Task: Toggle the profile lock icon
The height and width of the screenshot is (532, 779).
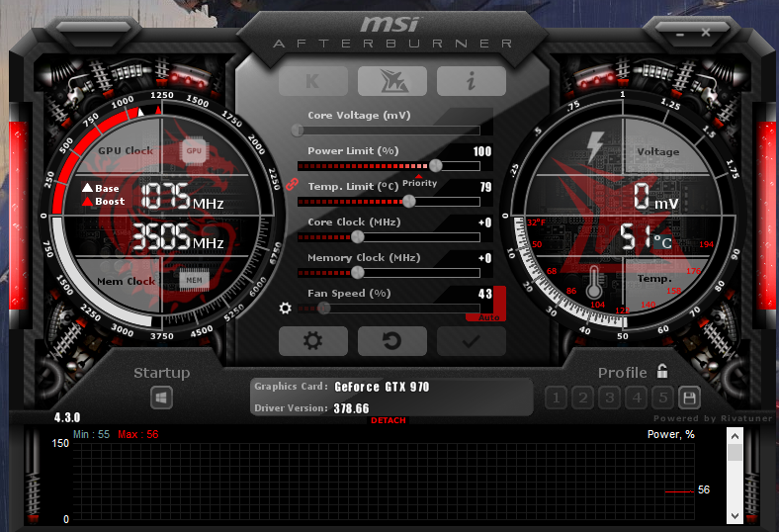Action: tap(662, 371)
